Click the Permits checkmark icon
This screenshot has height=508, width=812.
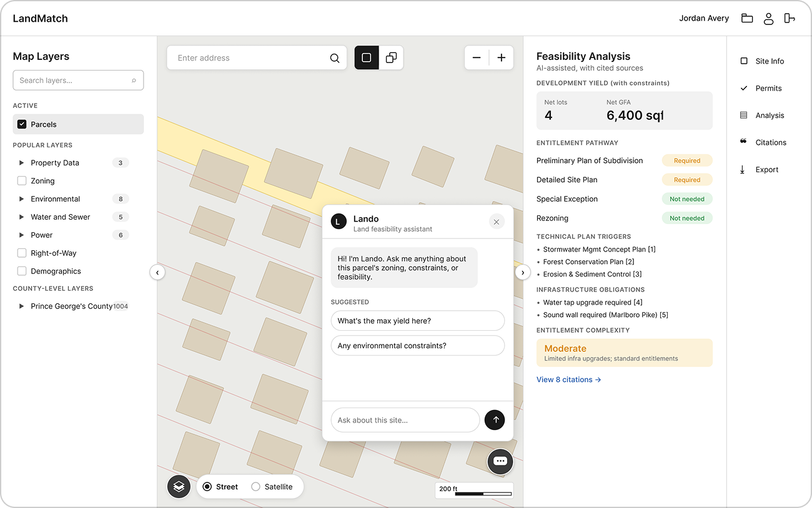pyautogui.click(x=743, y=88)
